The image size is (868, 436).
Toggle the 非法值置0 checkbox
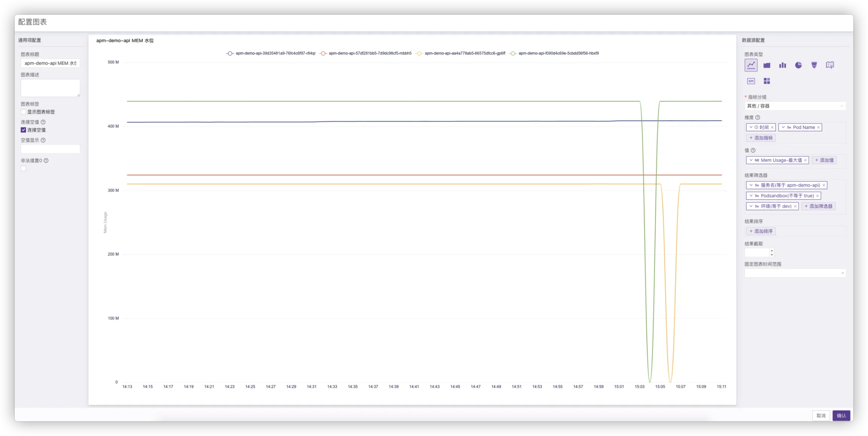tap(23, 168)
